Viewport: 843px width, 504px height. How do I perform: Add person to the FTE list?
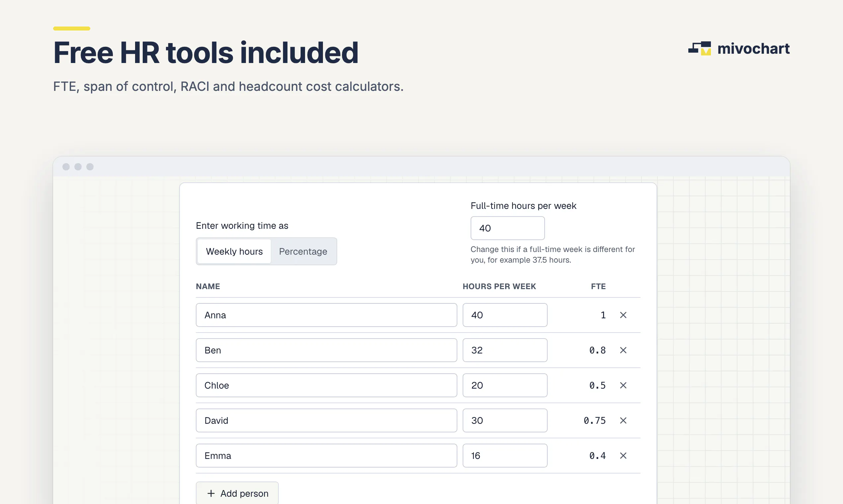click(237, 493)
